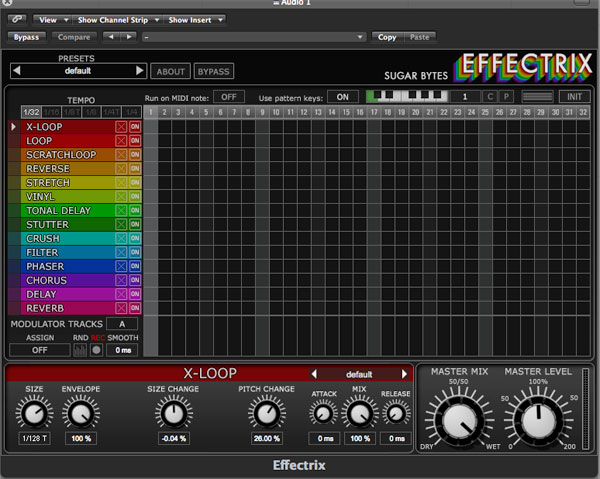Toggle Use pattern keys ON switch

tap(343, 97)
